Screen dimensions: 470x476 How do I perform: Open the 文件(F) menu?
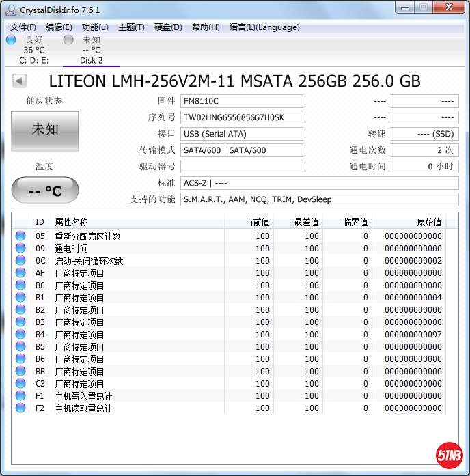click(x=23, y=27)
